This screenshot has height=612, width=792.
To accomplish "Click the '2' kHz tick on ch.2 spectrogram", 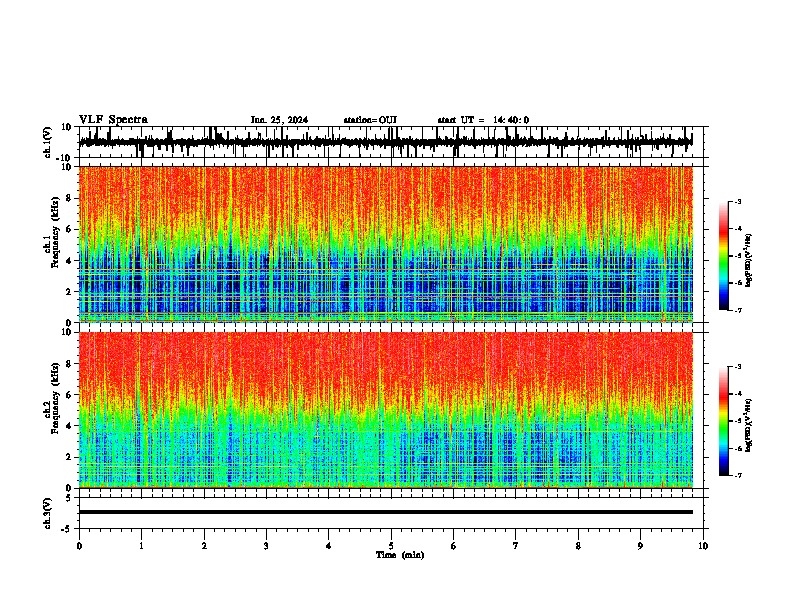I will coord(69,457).
